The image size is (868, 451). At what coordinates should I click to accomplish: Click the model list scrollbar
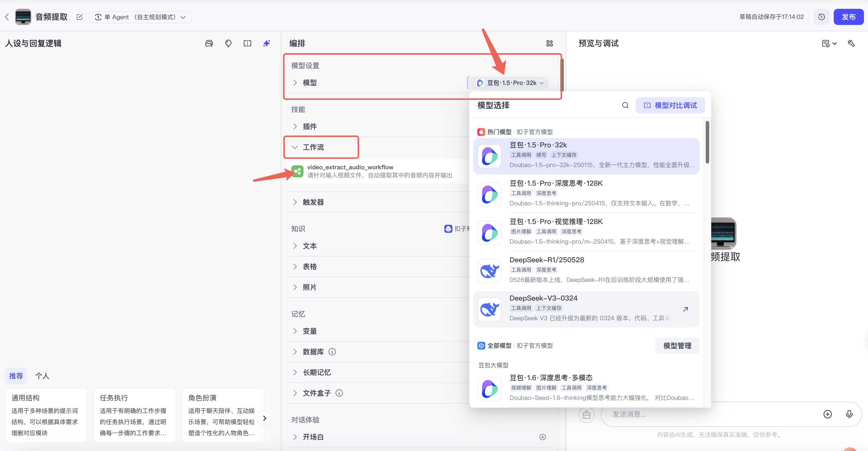pos(707,142)
